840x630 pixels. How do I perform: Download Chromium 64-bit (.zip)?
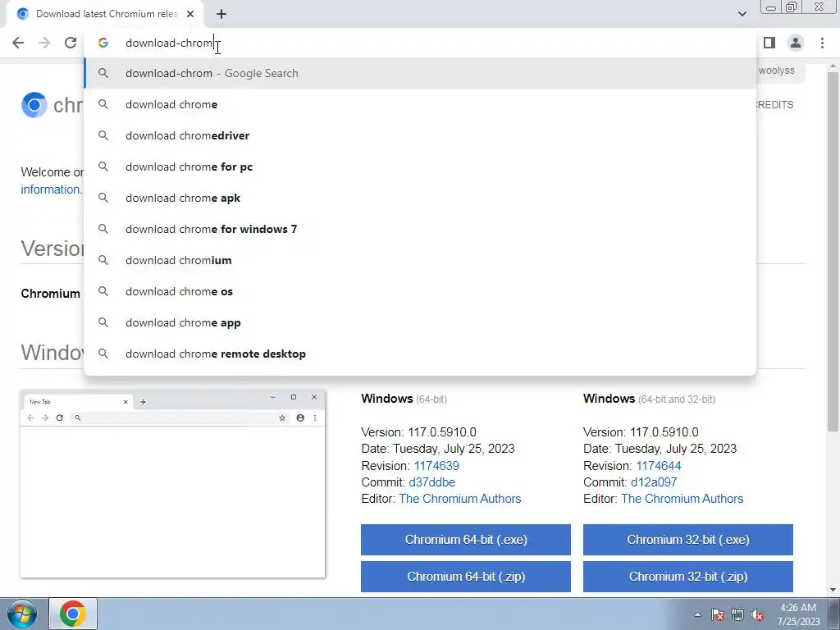(x=466, y=577)
